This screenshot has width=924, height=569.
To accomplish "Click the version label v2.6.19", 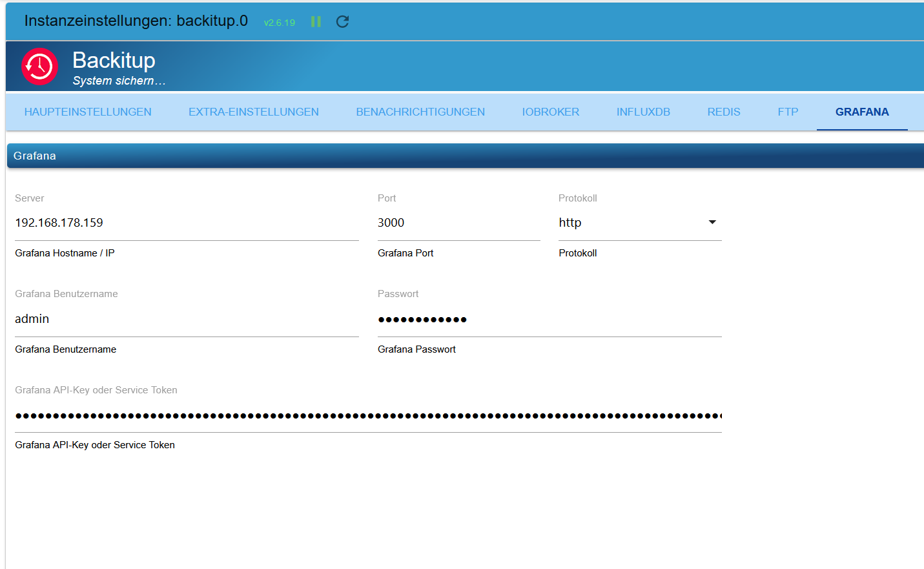I will point(280,23).
